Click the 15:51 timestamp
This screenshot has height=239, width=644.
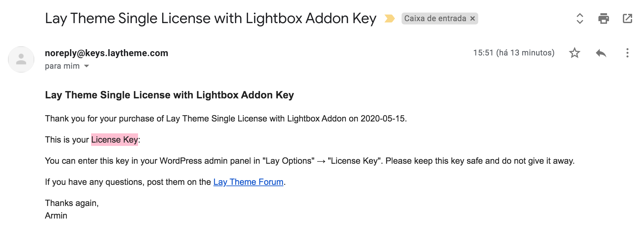pyautogui.click(x=514, y=53)
